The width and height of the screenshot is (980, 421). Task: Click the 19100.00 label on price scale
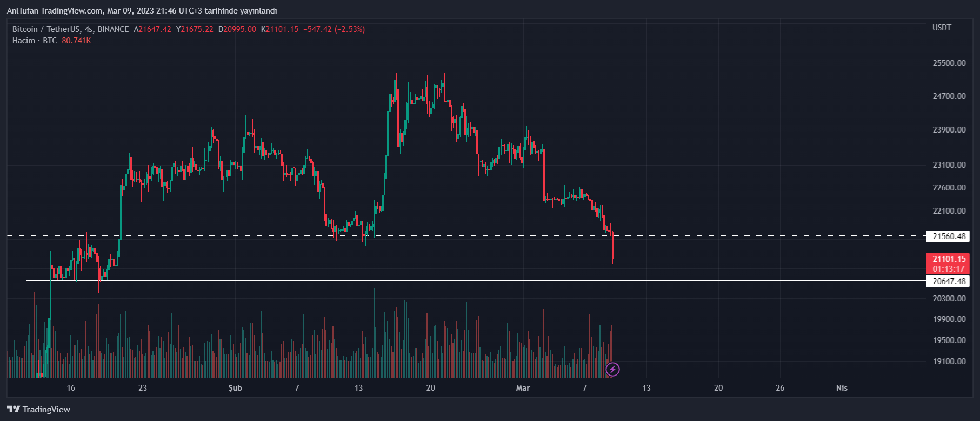[x=949, y=361]
